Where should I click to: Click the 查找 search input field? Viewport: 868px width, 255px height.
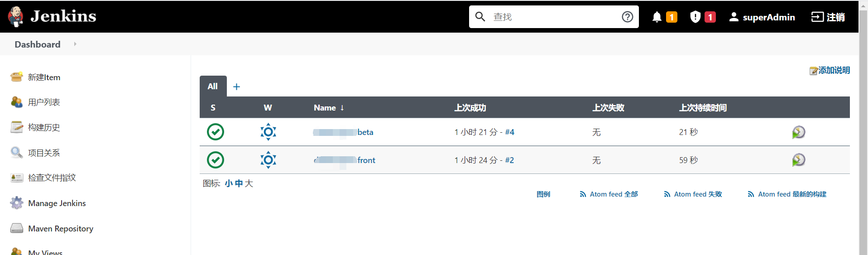click(x=555, y=17)
